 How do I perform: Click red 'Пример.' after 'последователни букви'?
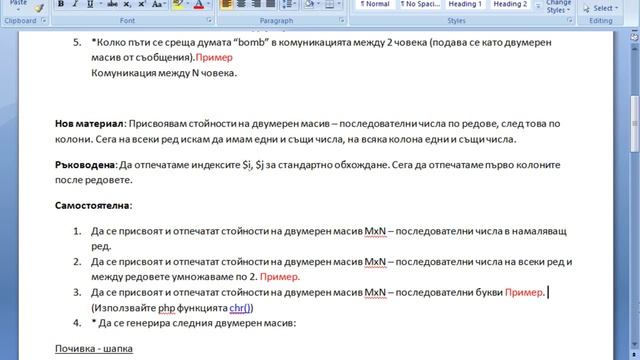point(525,292)
